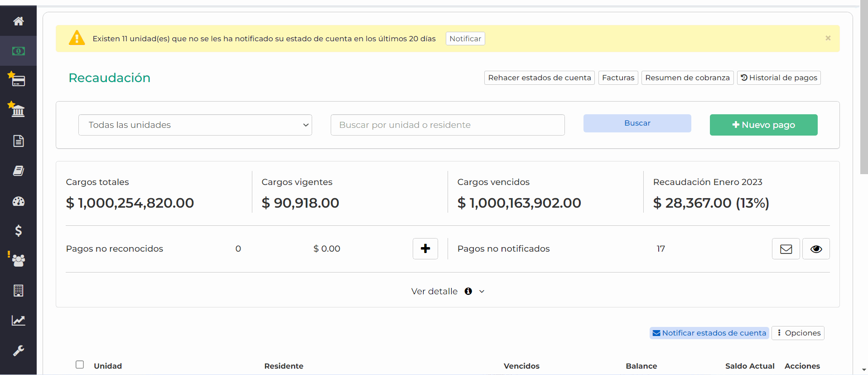Click the search field for unit or resident
Image resolution: width=868 pixels, height=375 pixels.
447,125
